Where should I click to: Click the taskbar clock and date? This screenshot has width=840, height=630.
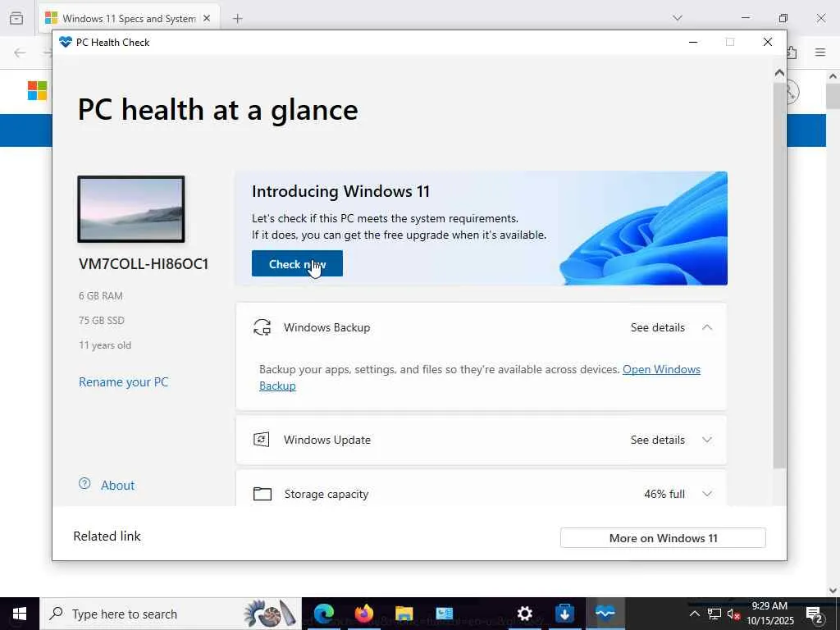point(769,614)
